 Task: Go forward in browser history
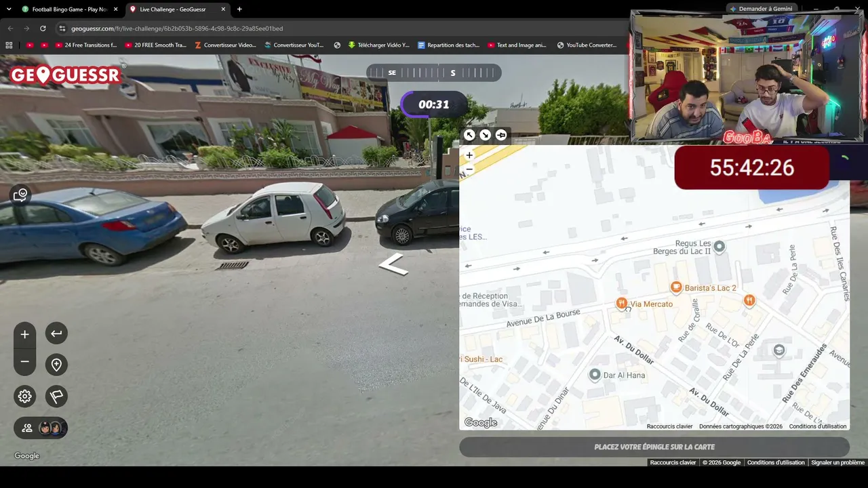pos(26,28)
